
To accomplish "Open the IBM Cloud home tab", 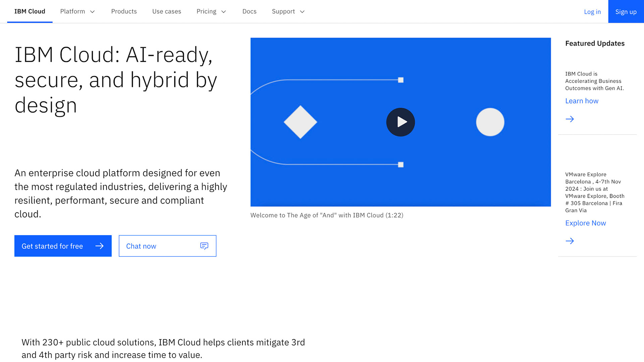I will [x=30, y=11].
